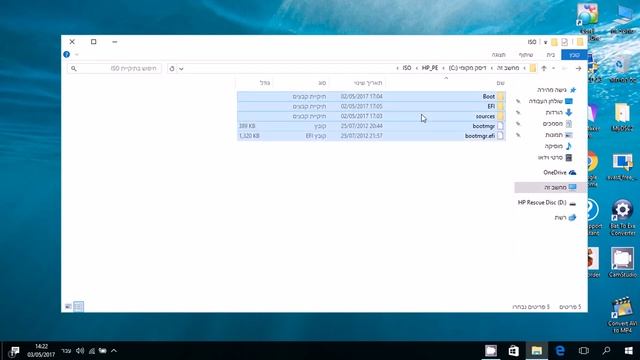Open Customize Quick Access Toolbar dropdown
Image resolution: width=640 pixels, height=360 pixels.
[x=545, y=42]
